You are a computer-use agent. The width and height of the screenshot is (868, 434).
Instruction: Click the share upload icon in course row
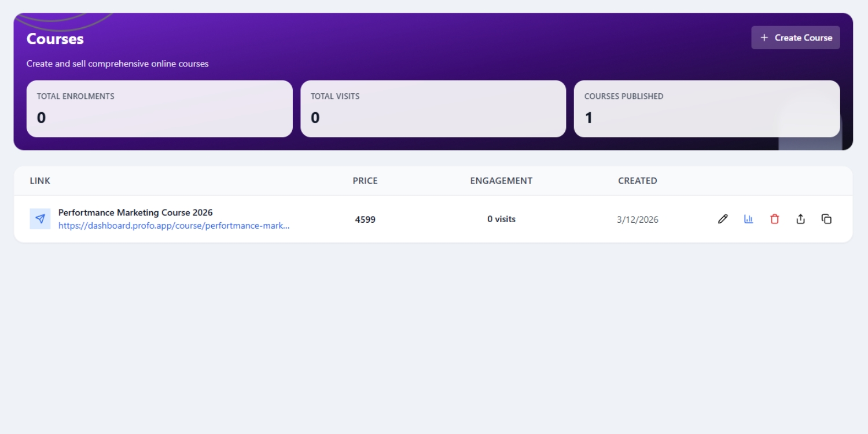pyautogui.click(x=800, y=219)
